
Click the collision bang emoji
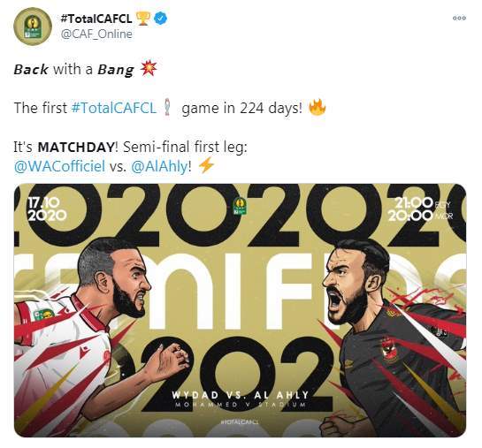point(149,69)
